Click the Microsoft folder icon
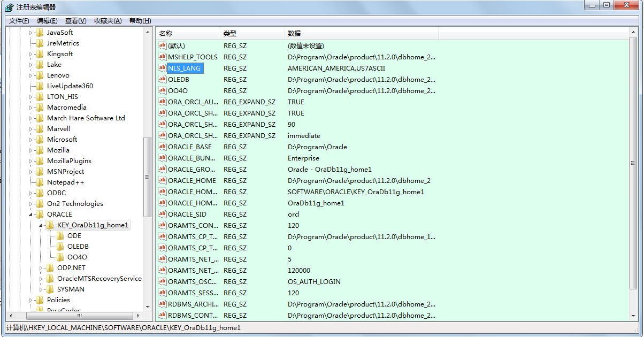 click(x=40, y=139)
